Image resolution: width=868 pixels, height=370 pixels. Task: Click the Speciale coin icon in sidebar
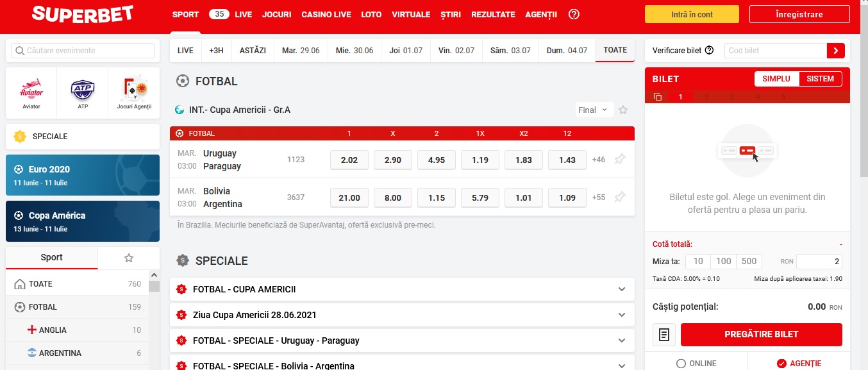click(20, 137)
